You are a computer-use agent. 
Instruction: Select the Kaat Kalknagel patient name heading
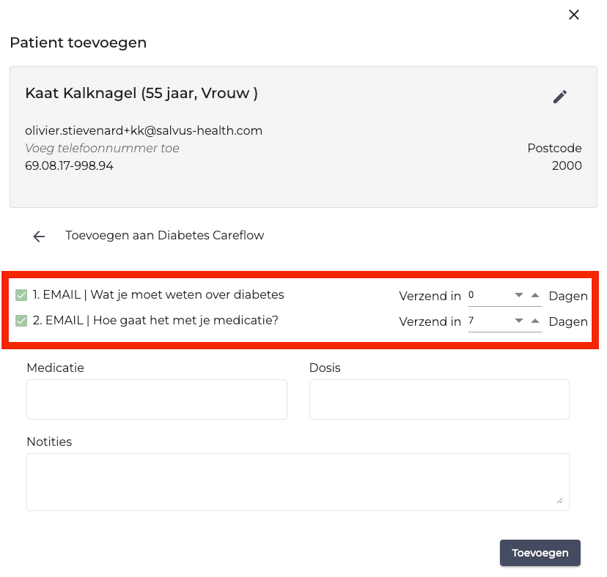[141, 93]
